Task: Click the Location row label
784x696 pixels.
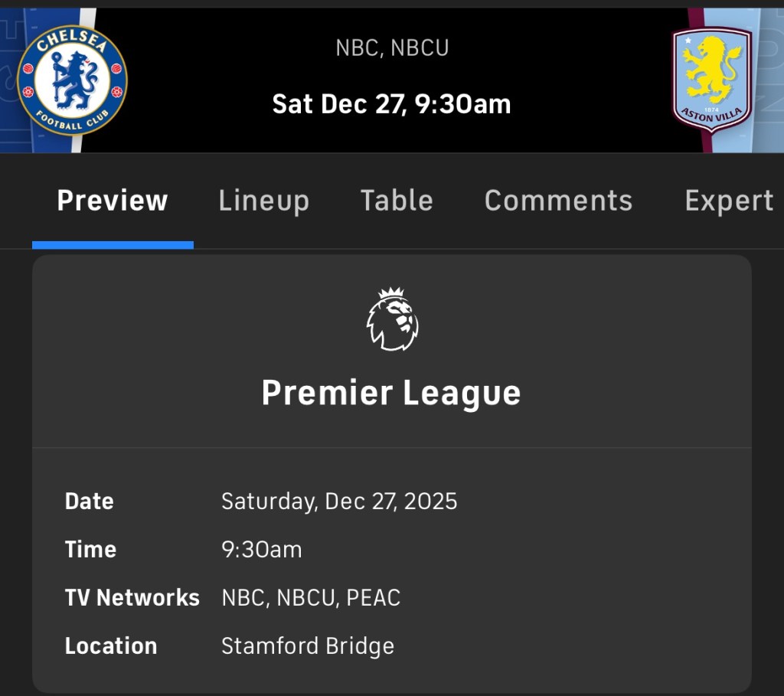Action: pyautogui.click(x=111, y=646)
